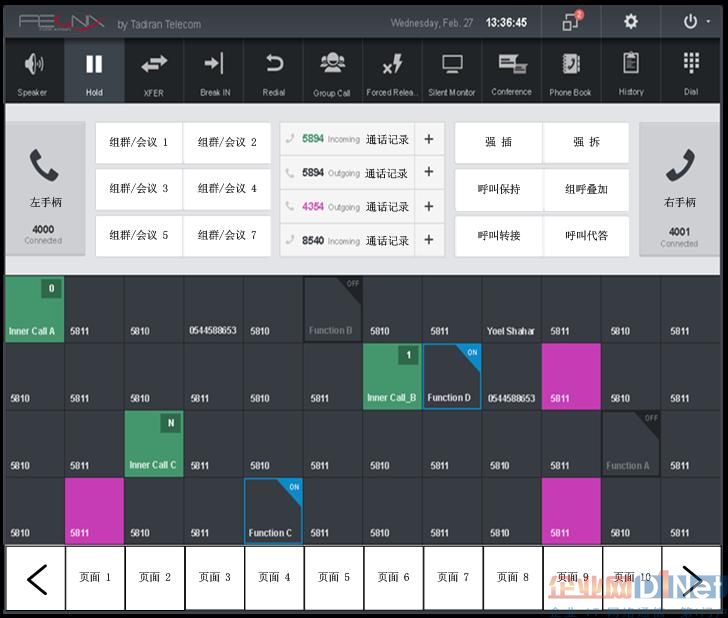
Task: Switch to 页面 7 tab
Action: (x=452, y=577)
